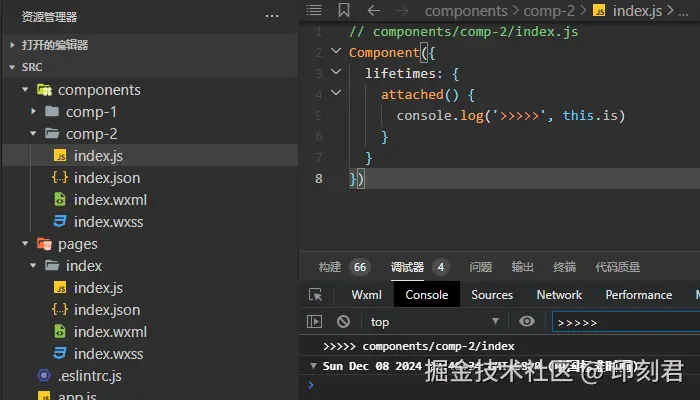The width and height of the screenshot is (700, 400).
Task: Go back with the left arrow icon
Action: 374,10
